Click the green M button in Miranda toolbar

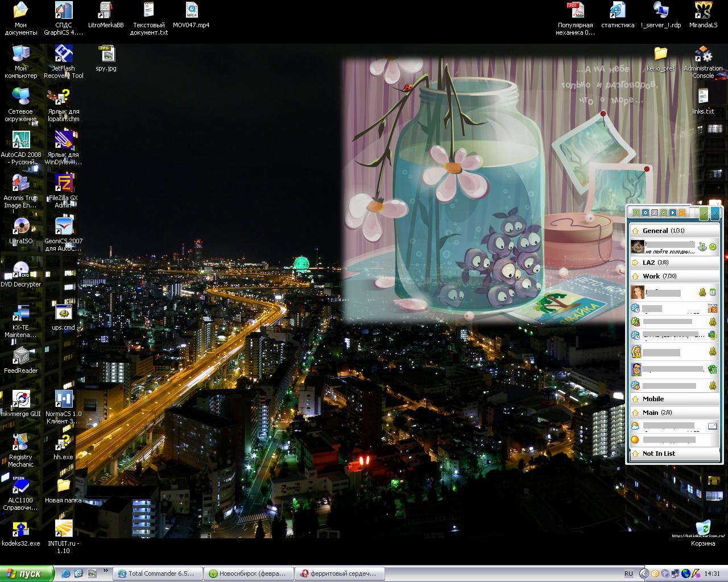636,213
